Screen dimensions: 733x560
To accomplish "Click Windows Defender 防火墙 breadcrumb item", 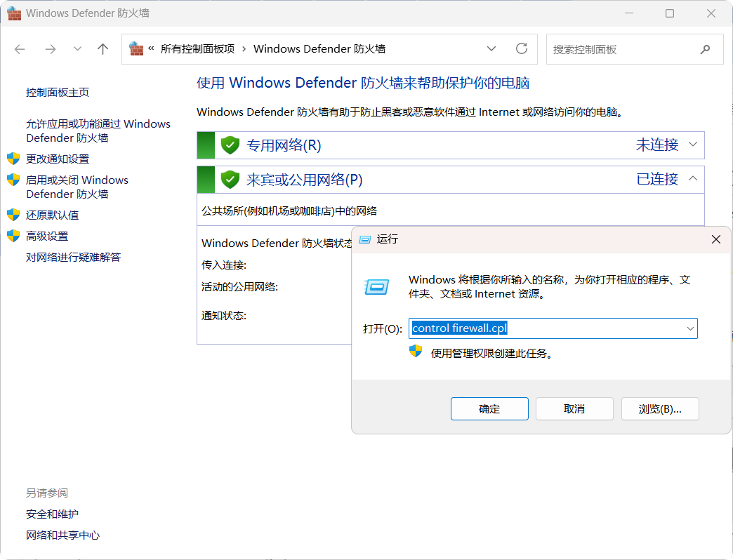I will (319, 49).
